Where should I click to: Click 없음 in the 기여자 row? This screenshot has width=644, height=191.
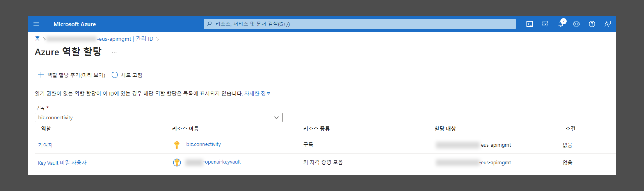click(x=568, y=145)
